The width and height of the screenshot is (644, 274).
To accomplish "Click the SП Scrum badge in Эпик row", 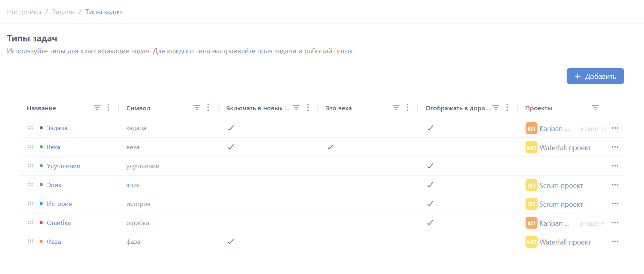I will click(531, 185).
